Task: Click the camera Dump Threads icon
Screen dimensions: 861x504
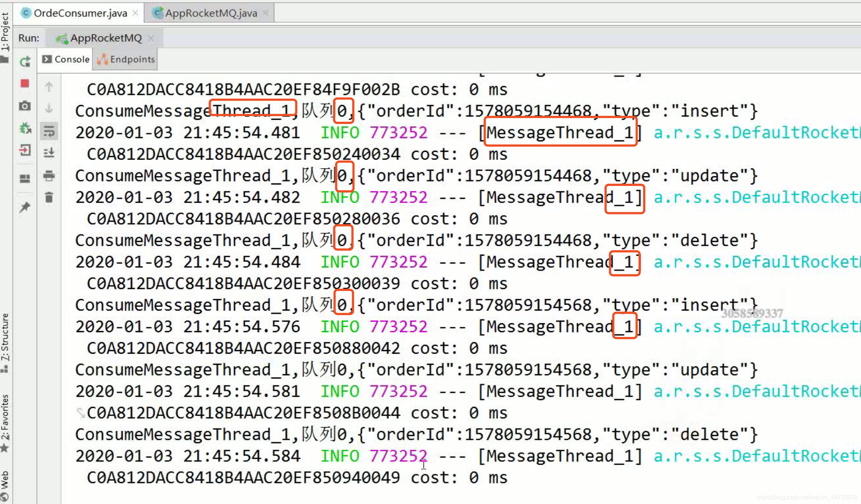Action: coord(25,106)
